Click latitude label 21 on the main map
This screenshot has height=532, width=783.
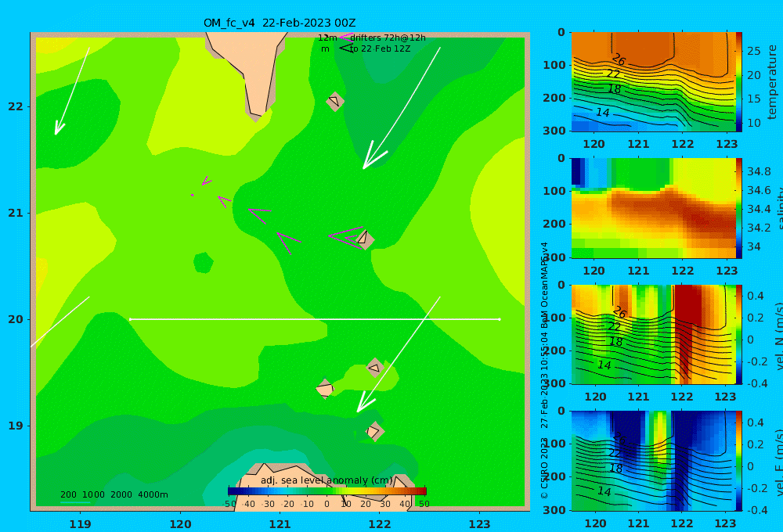tap(16, 213)
